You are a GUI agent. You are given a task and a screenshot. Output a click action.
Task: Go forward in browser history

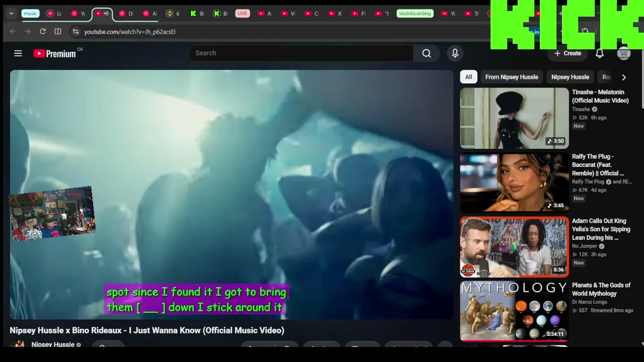point(28,32)
